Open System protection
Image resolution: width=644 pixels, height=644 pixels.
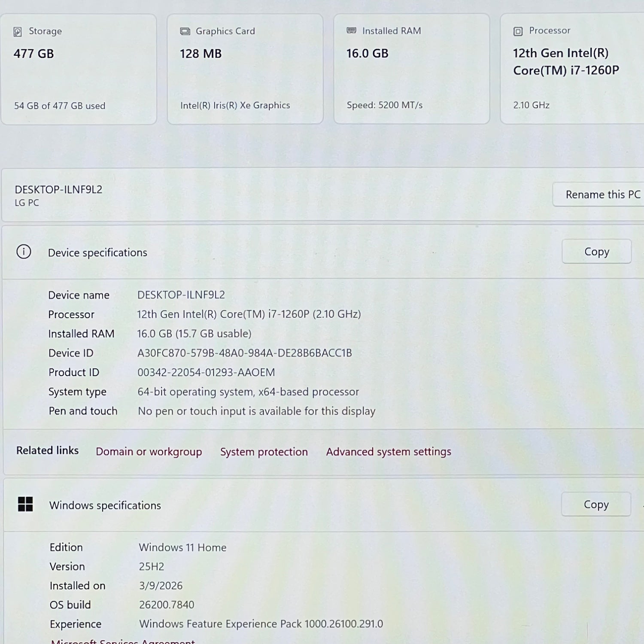tap(264, 452)
